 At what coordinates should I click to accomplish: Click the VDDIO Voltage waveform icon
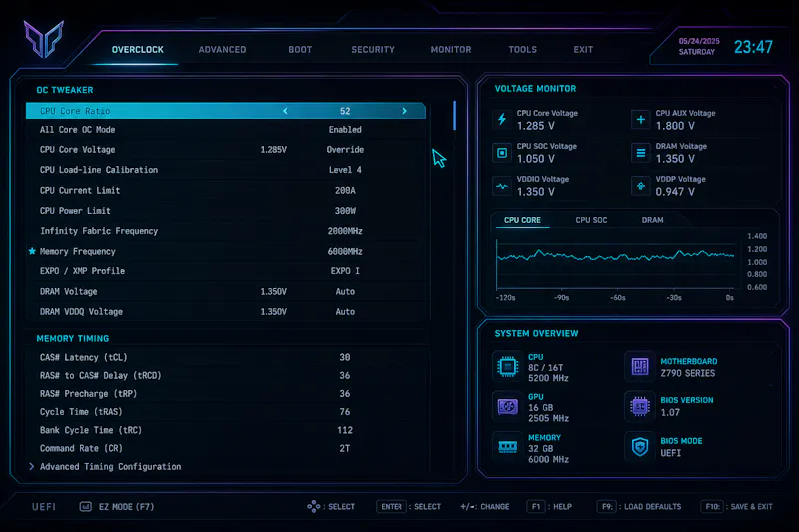[502, 186]
